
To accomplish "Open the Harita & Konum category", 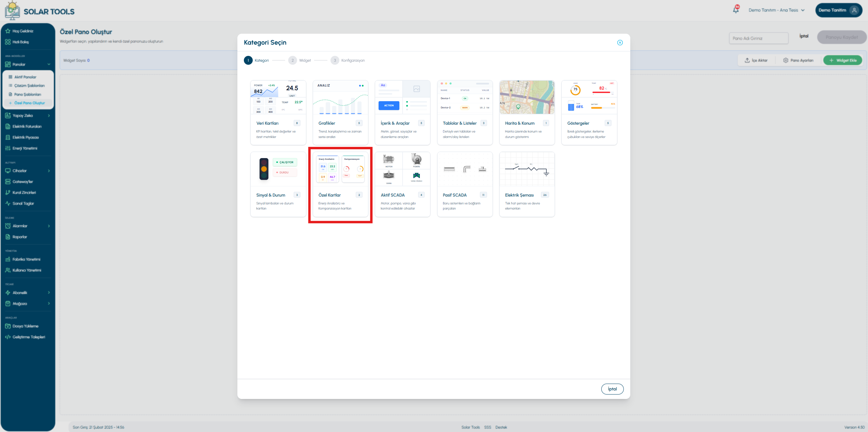I will [527, 112].
